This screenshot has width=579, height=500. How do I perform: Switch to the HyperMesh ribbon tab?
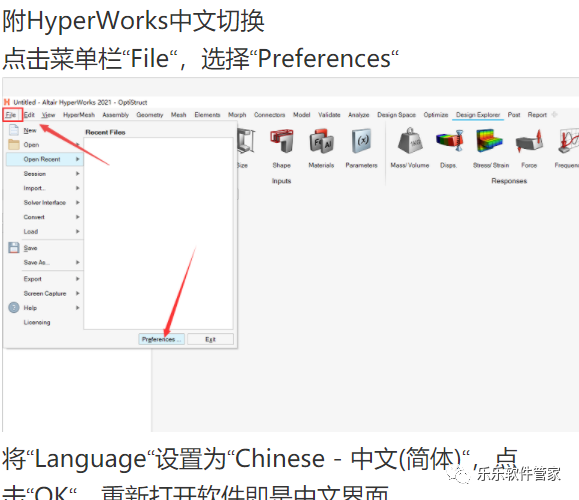pyautogui.click(x=79, y=115)
